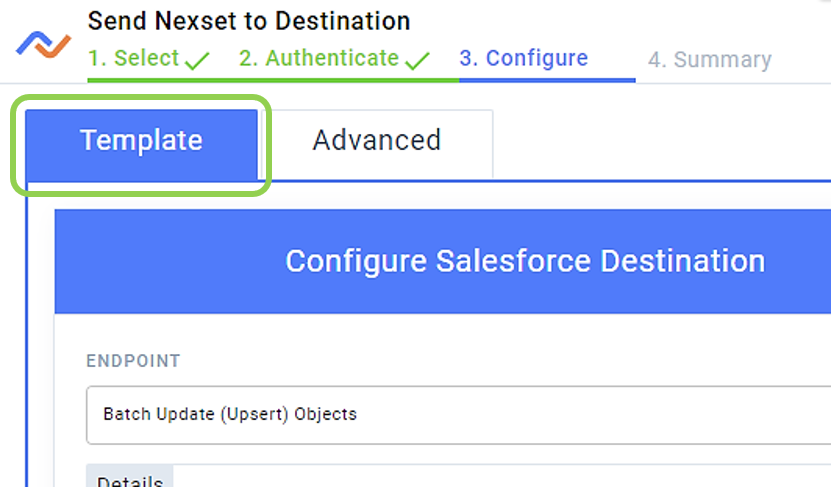Click the Send Nexset to Destination title
Viewport: 831px width, 487px height.
[249, 21]
